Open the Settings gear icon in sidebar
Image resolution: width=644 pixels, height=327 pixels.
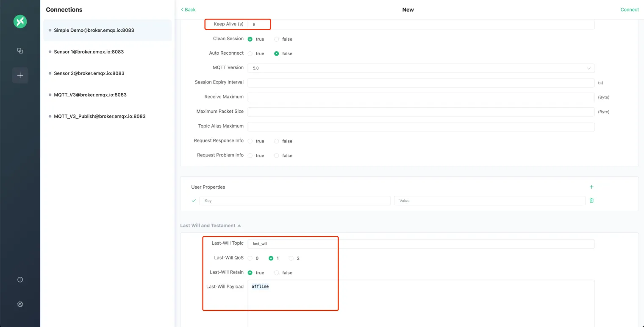pos(20,304)
